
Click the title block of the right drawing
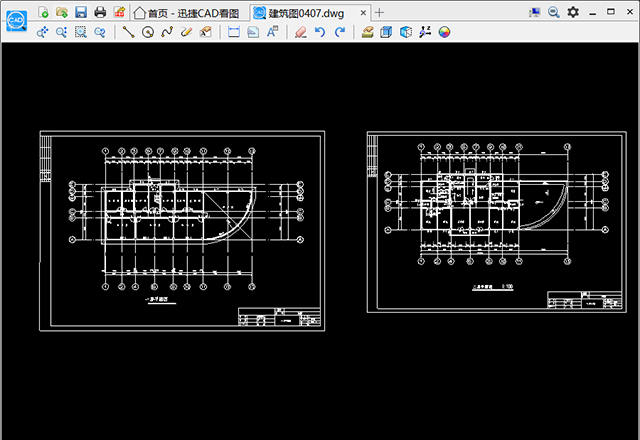coord(584,300)
